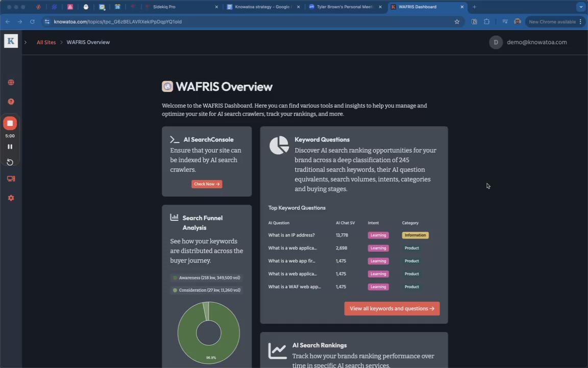Open the globe sites icon in sidebar
The width and height of the screenshot is (588, 368).
[11, 82]
